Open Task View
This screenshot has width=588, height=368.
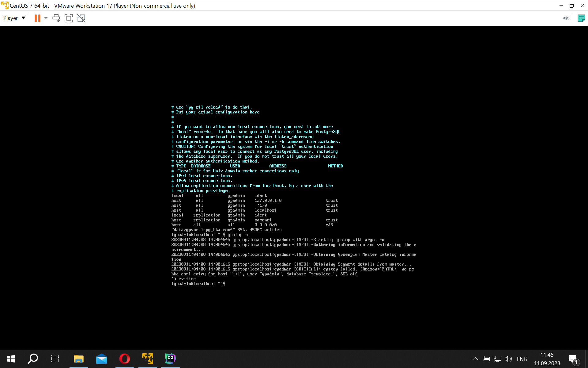pos(55,358)
